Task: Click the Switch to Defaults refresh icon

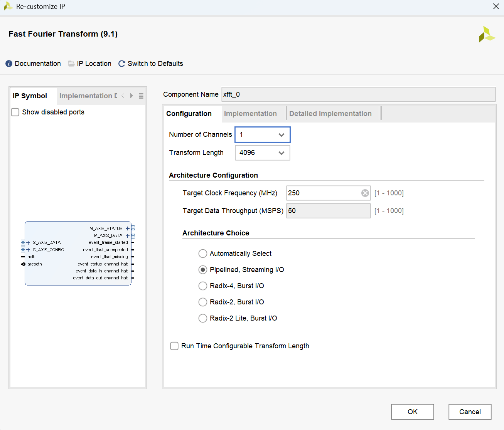Action: click(x=122, y=64)
